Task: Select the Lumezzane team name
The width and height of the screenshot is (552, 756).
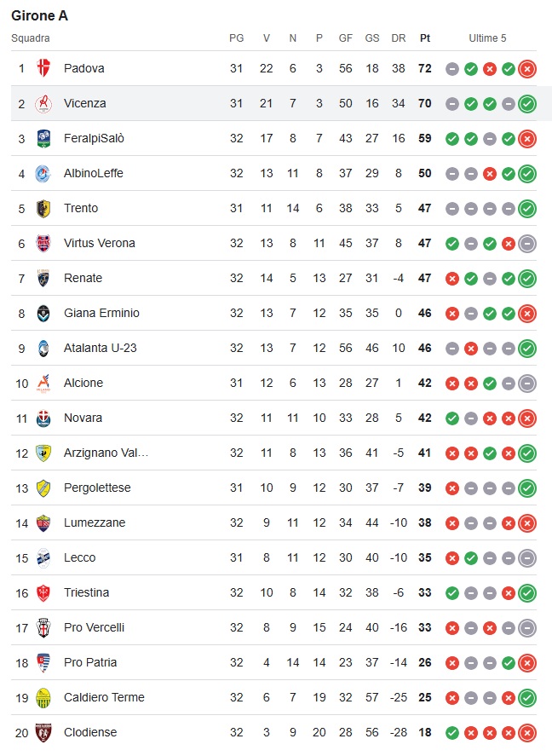Action: tap(95, 522)
